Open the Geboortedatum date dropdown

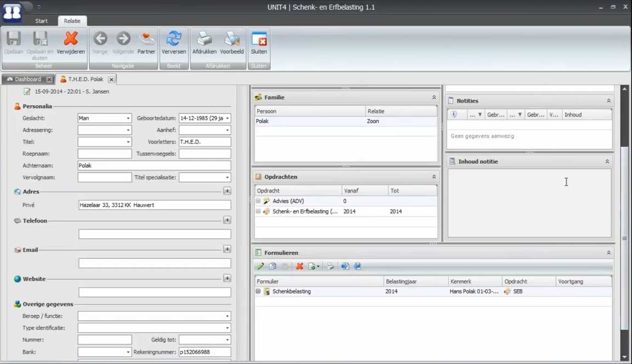pyautogui.click(x=227, y=118)
